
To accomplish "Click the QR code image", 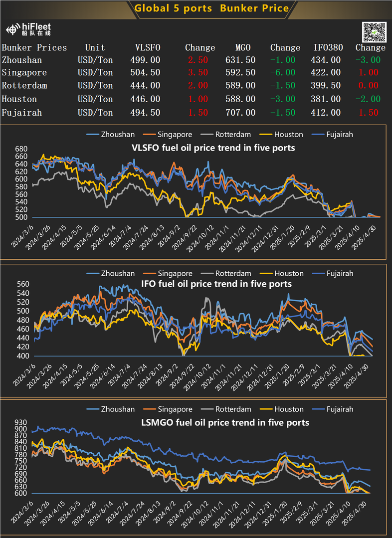I will pos(374,31).
